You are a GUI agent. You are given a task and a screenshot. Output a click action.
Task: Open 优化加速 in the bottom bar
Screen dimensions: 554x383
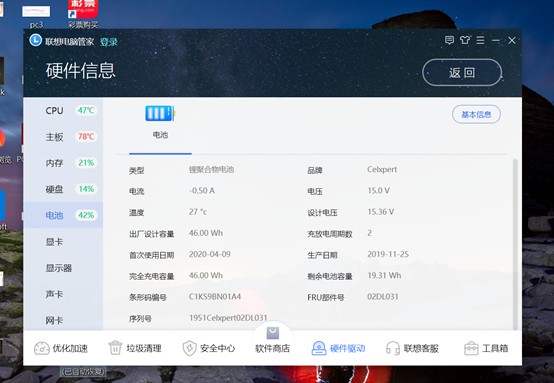click(x=61, y=348)
